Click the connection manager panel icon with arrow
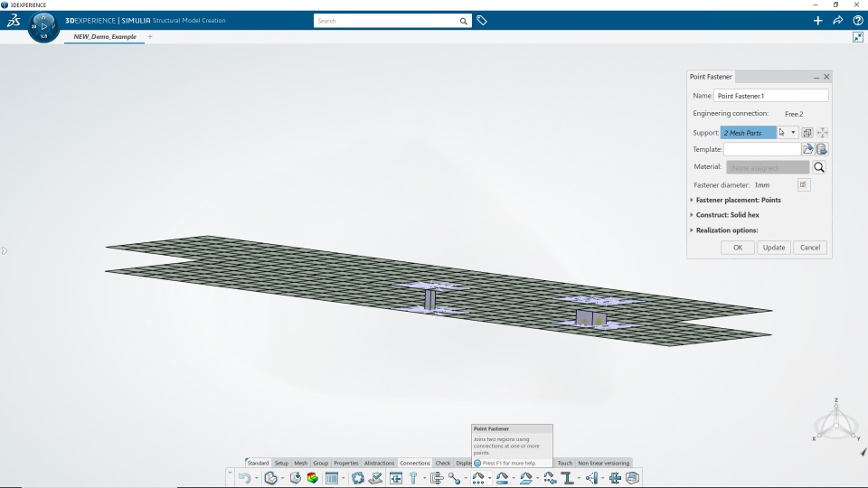Viewport: 868px width, 488px height. [x=396, y=478]
